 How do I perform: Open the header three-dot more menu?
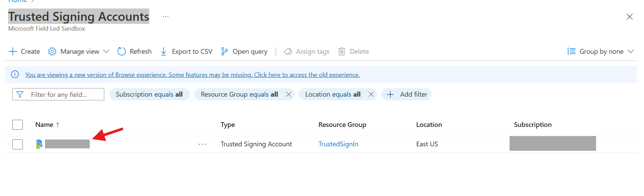tap(166, 17)
